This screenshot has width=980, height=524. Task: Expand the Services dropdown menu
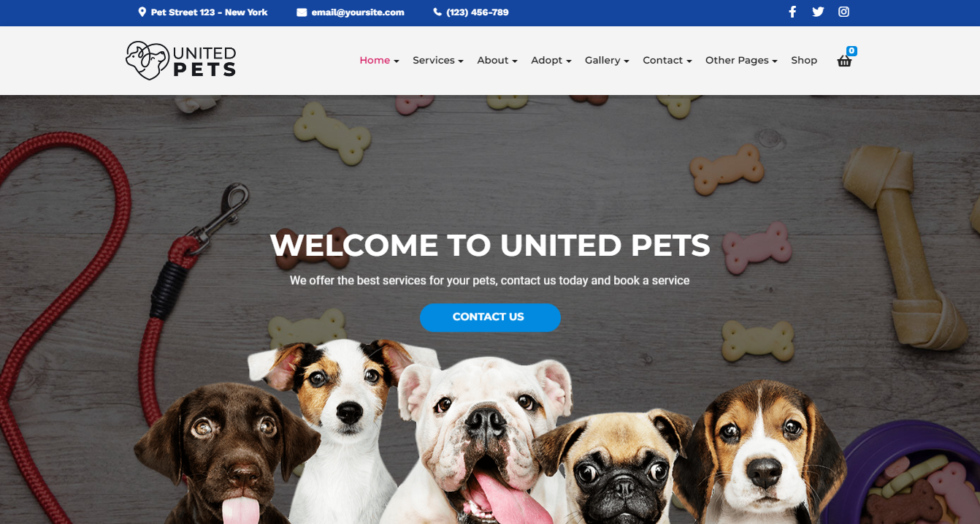(x=438, y=61)
